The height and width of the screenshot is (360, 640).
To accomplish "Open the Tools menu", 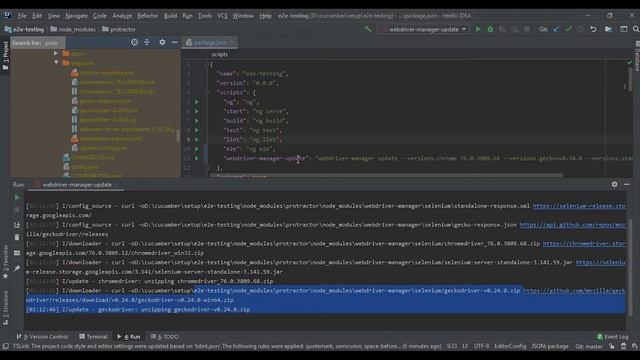I will click(x=204, y=16).
